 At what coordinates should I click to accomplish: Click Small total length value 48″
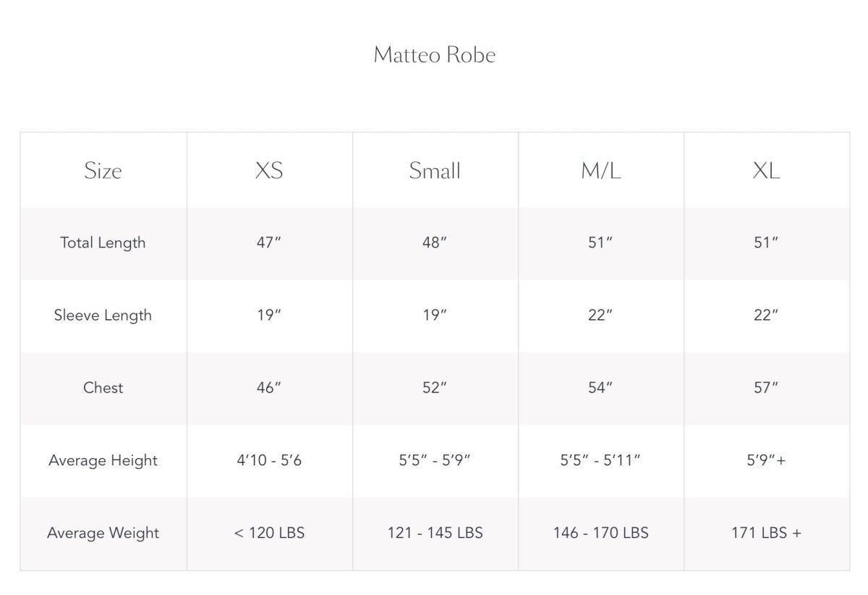pos(435,243)
